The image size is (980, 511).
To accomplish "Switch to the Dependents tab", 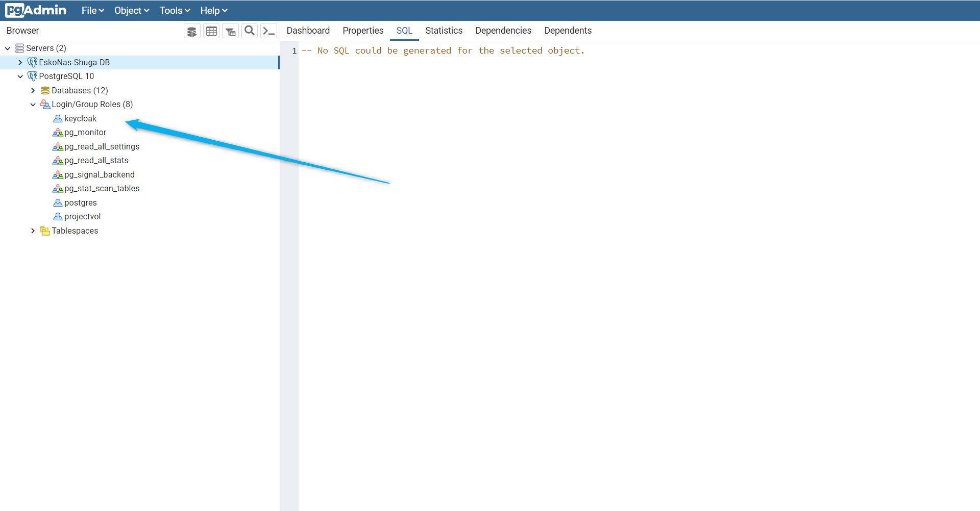I will [x=568, y=31].
